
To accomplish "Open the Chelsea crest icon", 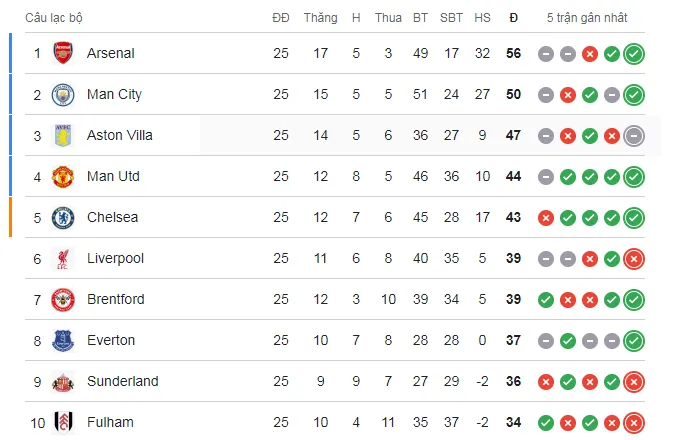I will pyautogui.click(x=63, y=217).
